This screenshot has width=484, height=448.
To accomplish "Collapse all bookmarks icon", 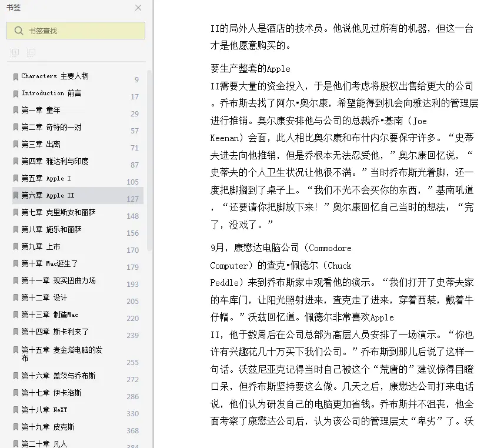I will (31, 53).
